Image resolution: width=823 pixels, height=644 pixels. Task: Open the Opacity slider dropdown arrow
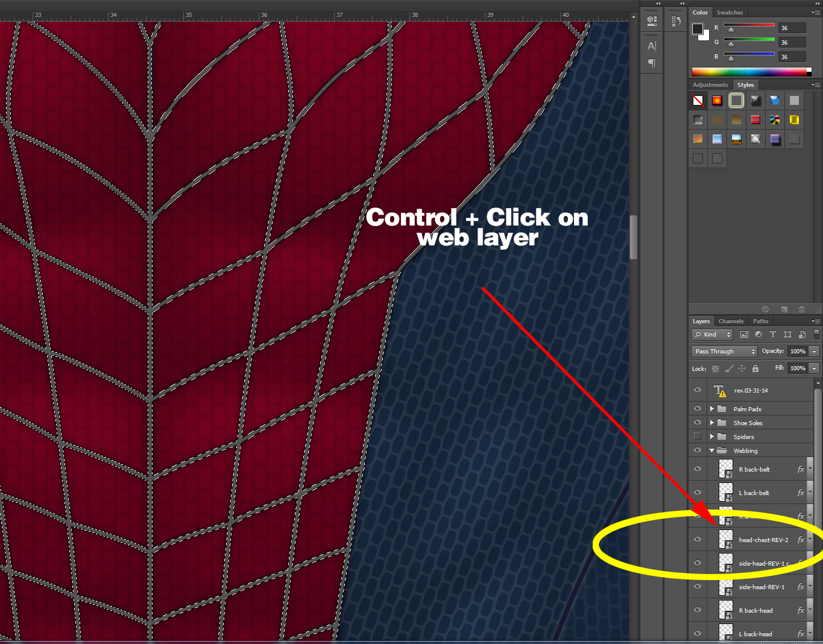(x=815, y=352)
